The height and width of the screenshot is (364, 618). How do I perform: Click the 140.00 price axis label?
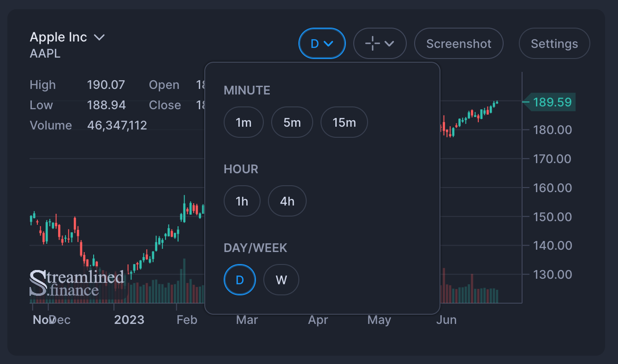pos(553,246)
